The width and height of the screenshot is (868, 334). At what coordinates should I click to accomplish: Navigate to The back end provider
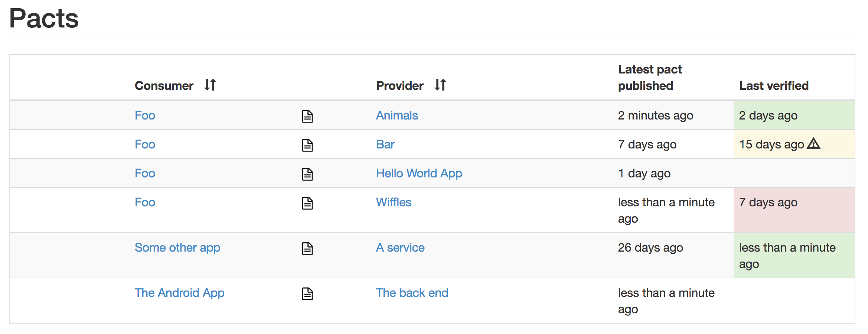click(x=412, y=293)
